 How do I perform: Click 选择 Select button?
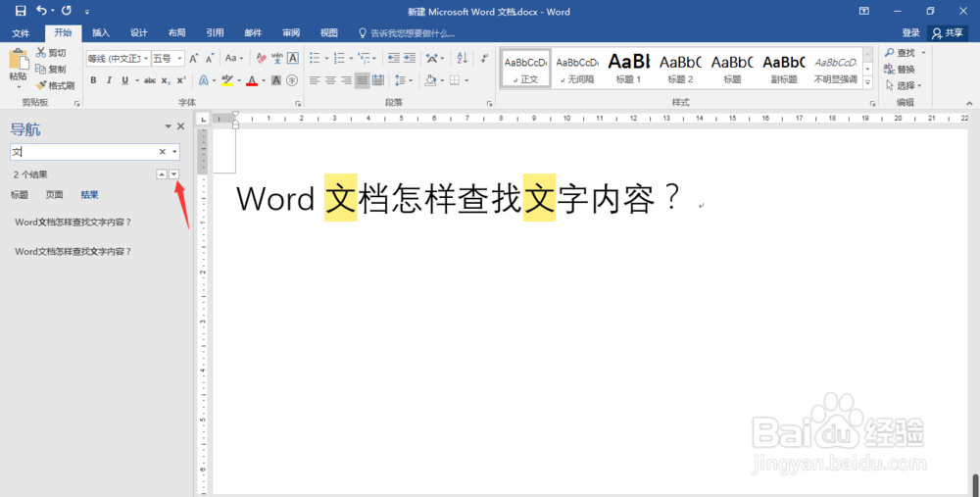905,85
